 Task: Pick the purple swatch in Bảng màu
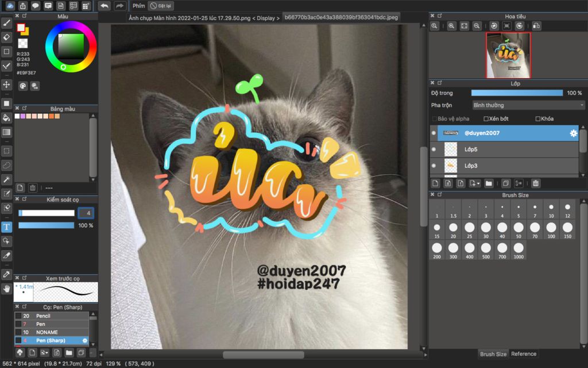pos(22,116)
